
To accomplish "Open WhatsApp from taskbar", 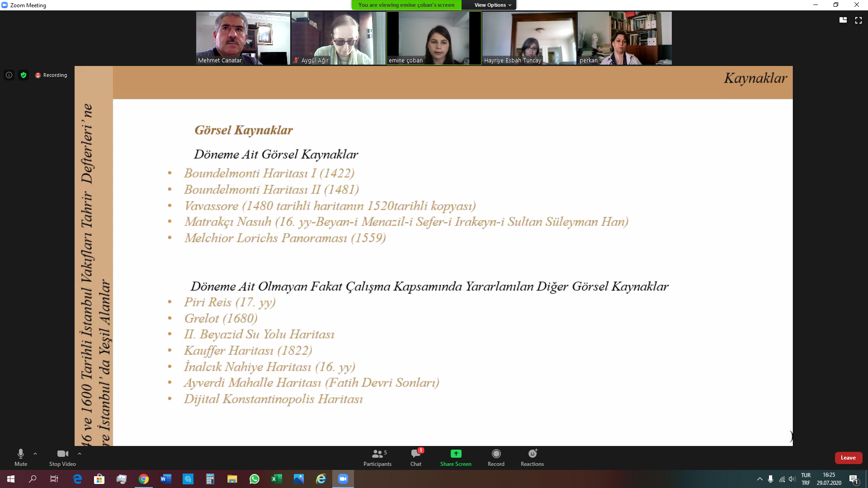I will (255, 479).
